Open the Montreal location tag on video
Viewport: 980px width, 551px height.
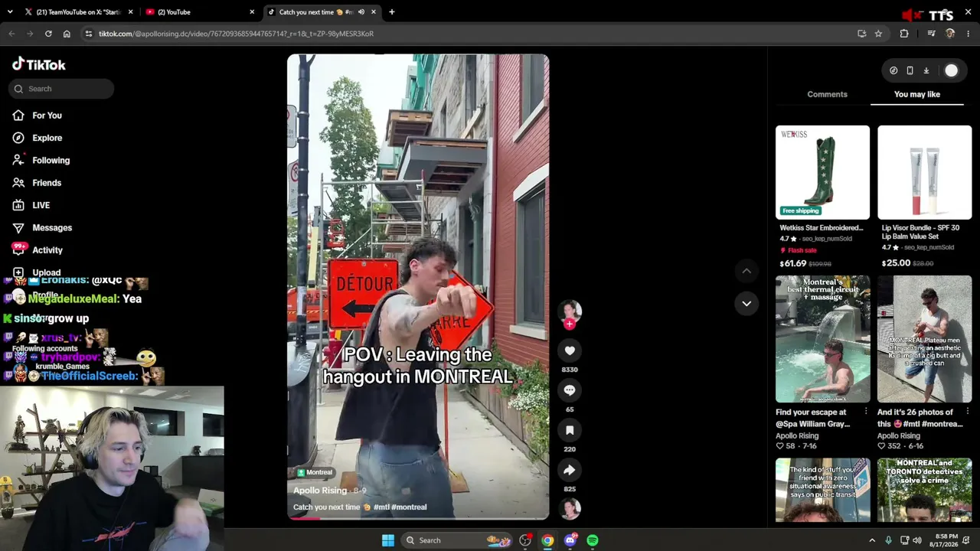(x=315, y=472)
